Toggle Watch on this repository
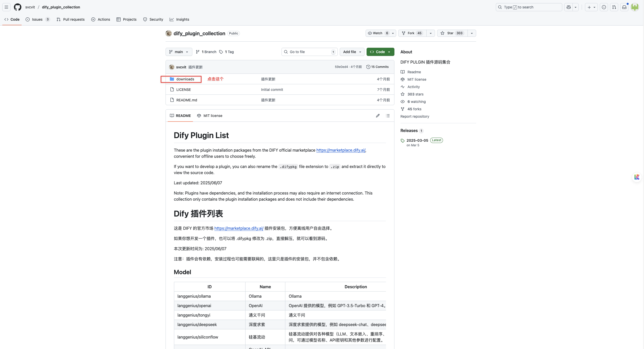This screenshot has width=644, height=349. click(x=378, y=33)
